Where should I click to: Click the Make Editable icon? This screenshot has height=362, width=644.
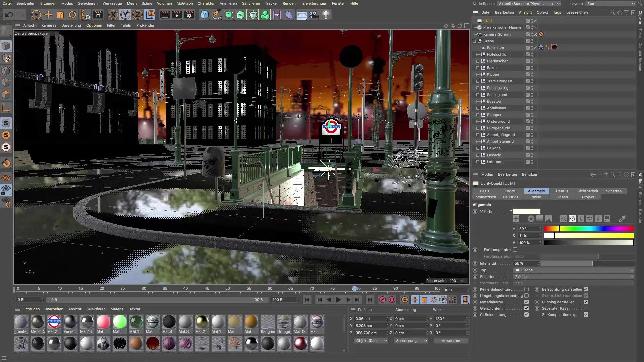(x=6, y=31)
